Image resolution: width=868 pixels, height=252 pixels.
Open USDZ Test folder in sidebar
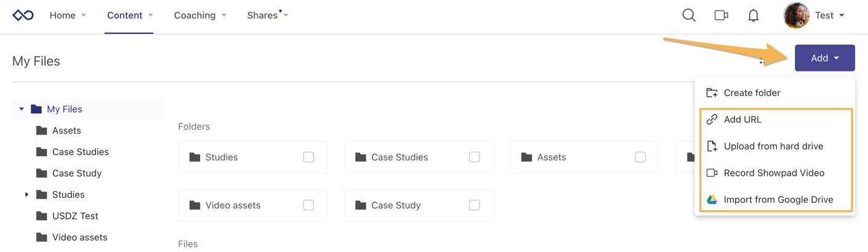(74, 216)
